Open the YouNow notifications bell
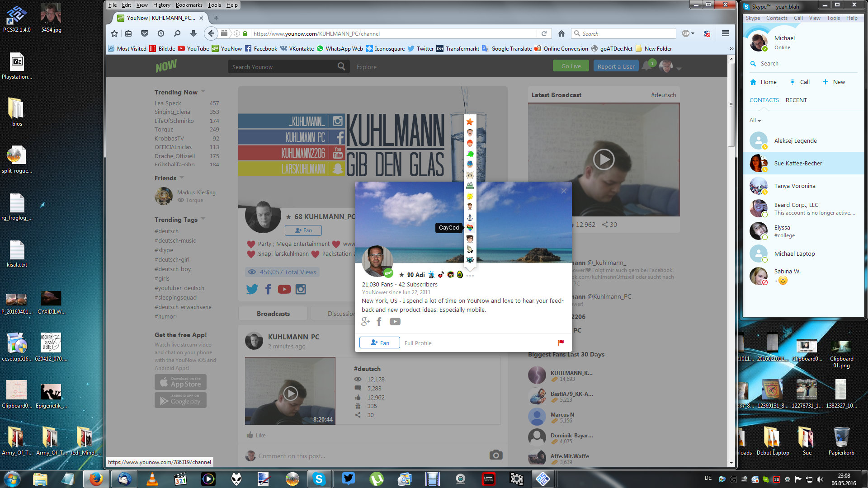The width and height of the screenshot is (868, 488). click(647, 66)
